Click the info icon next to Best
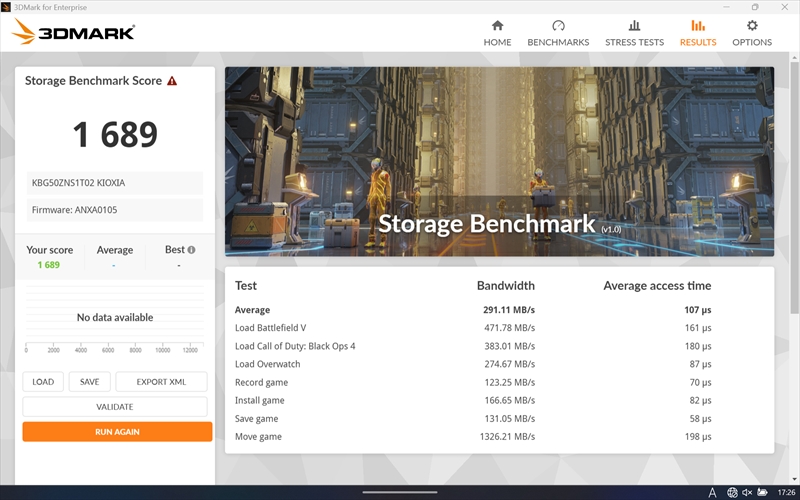The height and width of the screenshot is (500, 800). [x=191, y=250]
